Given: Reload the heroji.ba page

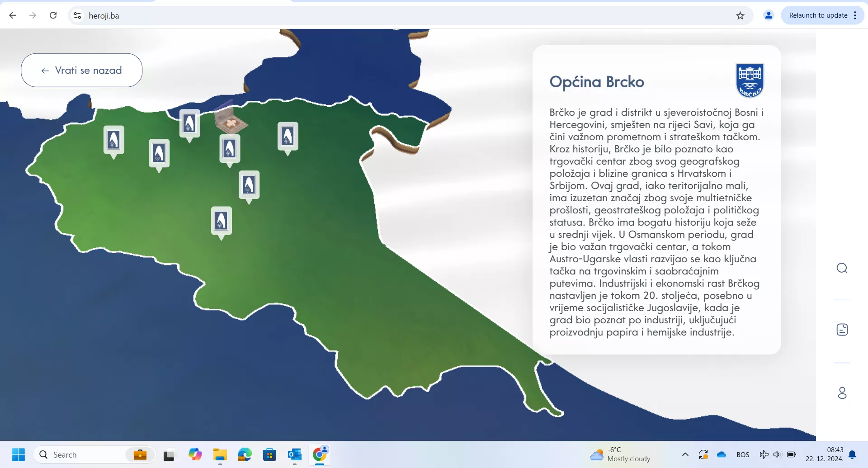Looking at the screenshot, I should click(x=53, y=15).
